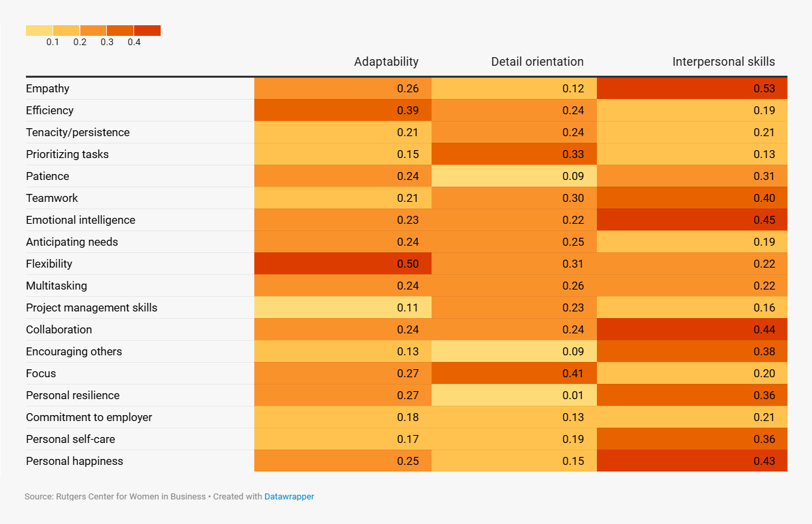Click the 0.01 Personal resilience cell
812x524 pixels.
click(x=514, y=395)
